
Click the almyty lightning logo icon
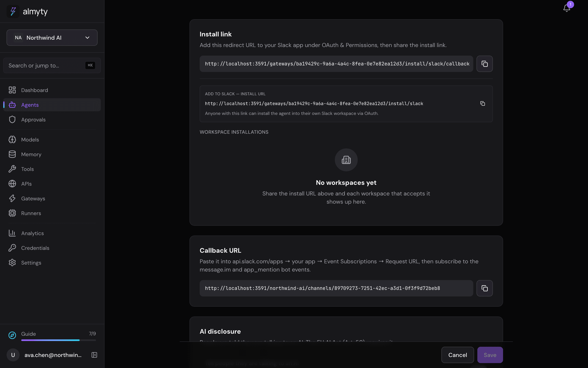tap(13, 11)
